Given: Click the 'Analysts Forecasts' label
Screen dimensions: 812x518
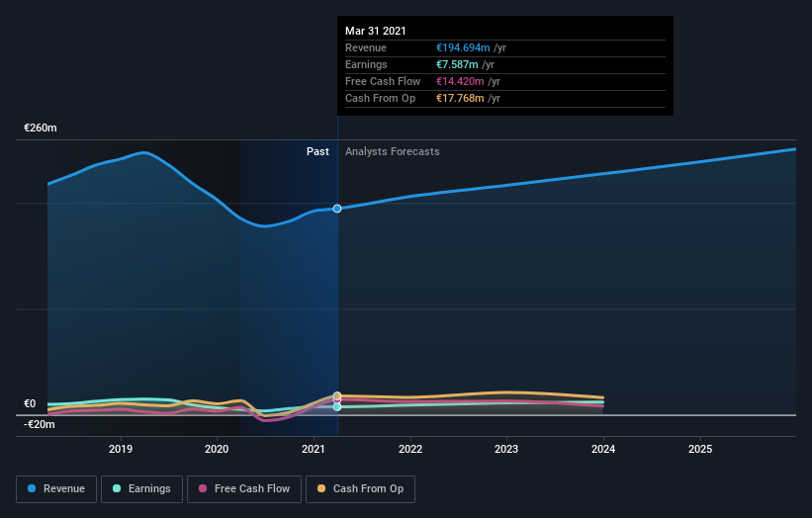Looking at the screenshot, I should [x=392, y=151].
